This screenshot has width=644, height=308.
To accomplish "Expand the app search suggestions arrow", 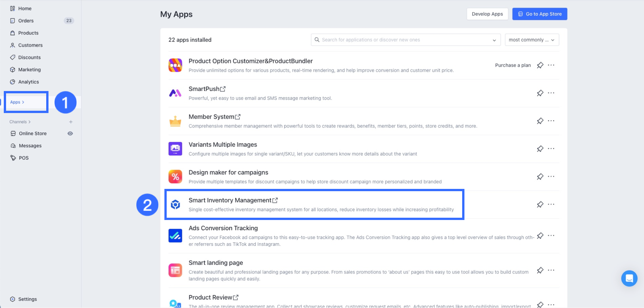I will click(x=494, y=40).
